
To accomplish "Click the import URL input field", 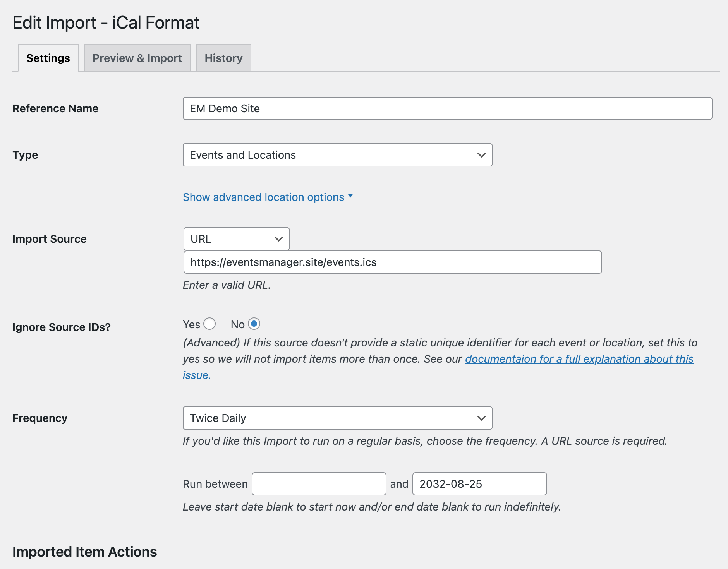I will pyautogui.click(x=392, y=262).
